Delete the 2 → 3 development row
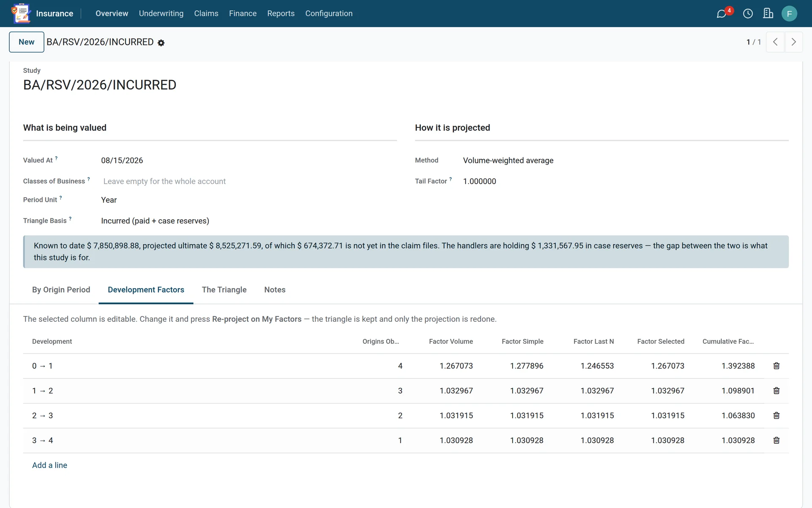 pos(776,416)
